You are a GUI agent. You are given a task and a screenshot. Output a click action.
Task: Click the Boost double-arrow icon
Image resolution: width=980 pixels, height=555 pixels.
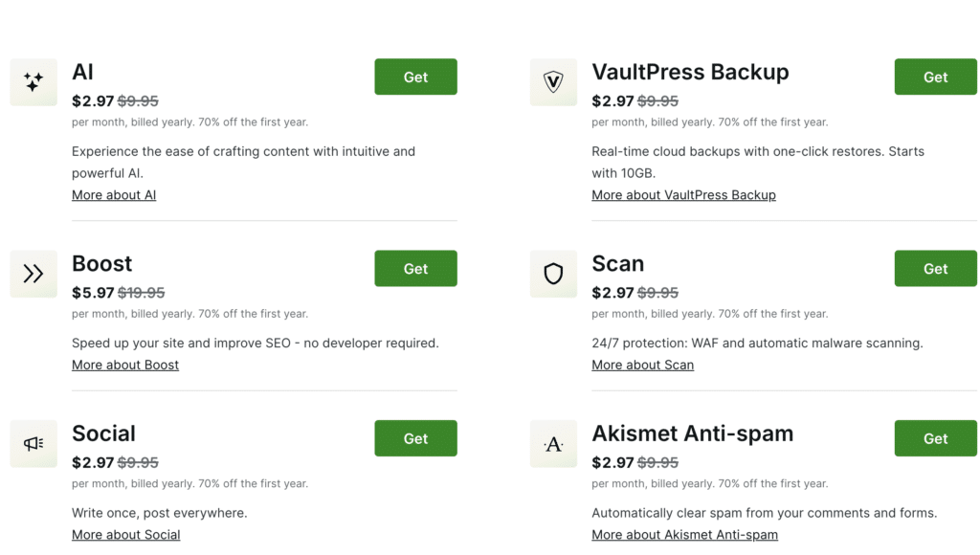click(33, 274)
